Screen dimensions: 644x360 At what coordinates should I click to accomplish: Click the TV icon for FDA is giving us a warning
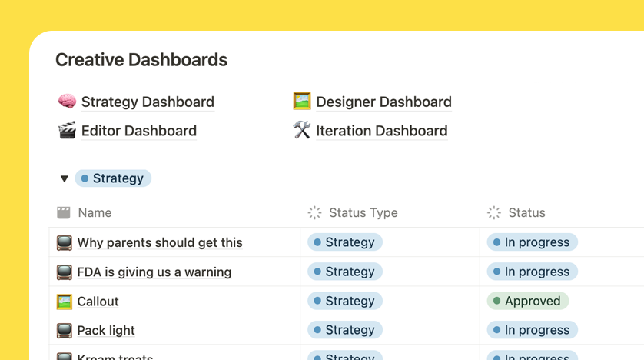click(x=65, y=272)
